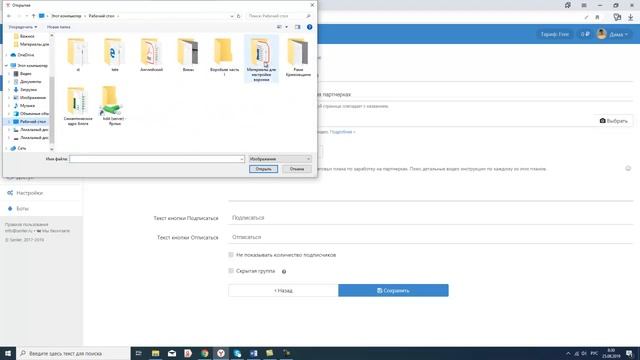Viewport: 640px width, 360px height.
Task: Open the Имя файла history dropdown
Action: (242, 159)
